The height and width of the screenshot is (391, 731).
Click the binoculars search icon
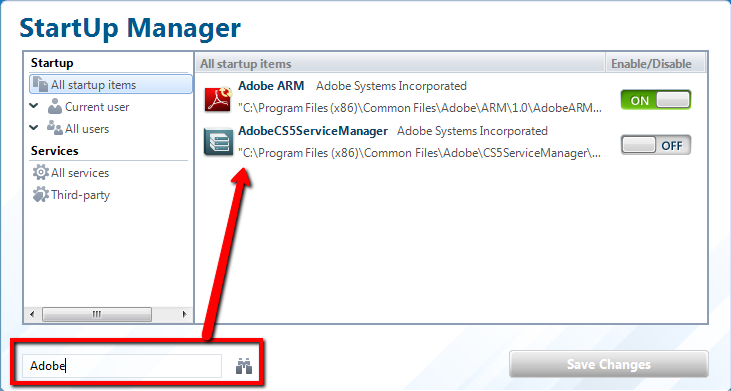(243, 366)
